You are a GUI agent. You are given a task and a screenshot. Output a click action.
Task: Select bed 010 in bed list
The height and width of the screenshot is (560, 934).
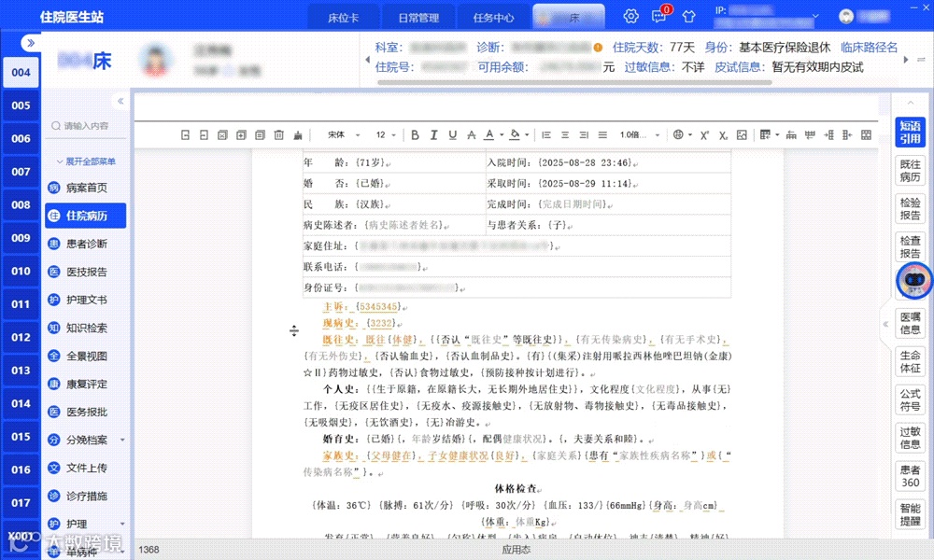[21, 272]
